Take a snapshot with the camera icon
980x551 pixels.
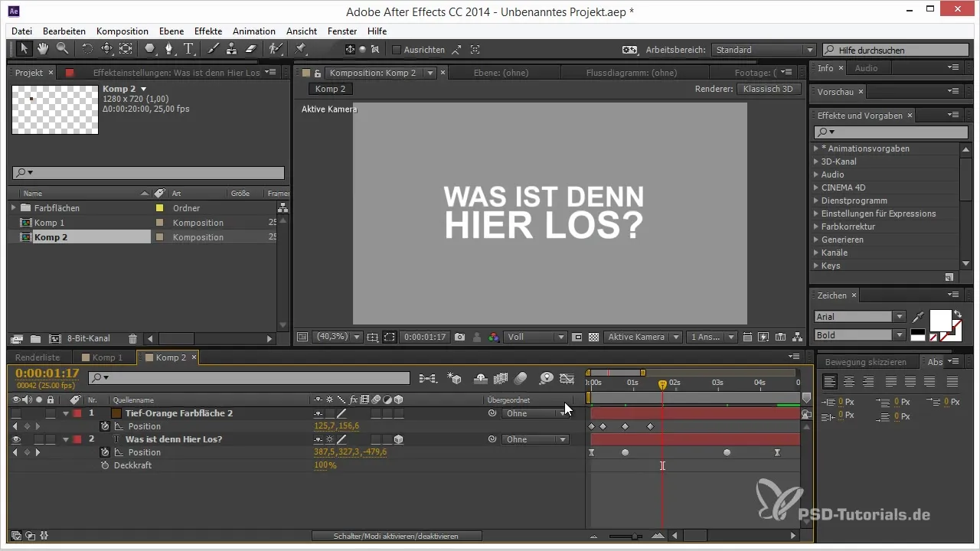point(460,337)
